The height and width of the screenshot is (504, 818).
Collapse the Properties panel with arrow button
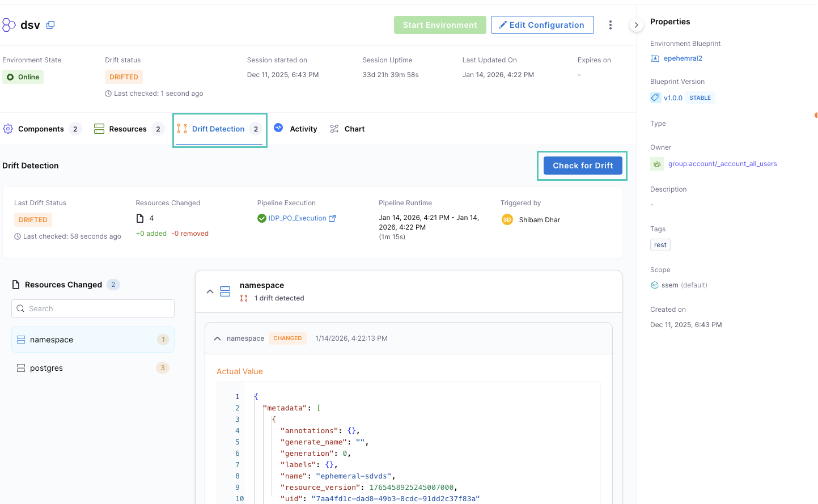click(x=636, y=25)
